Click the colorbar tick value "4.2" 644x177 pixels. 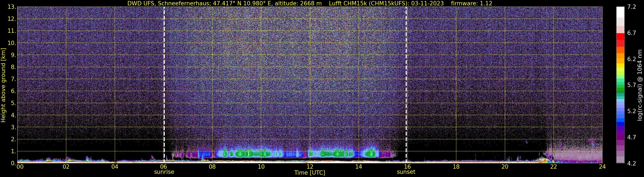click(631, 163)
